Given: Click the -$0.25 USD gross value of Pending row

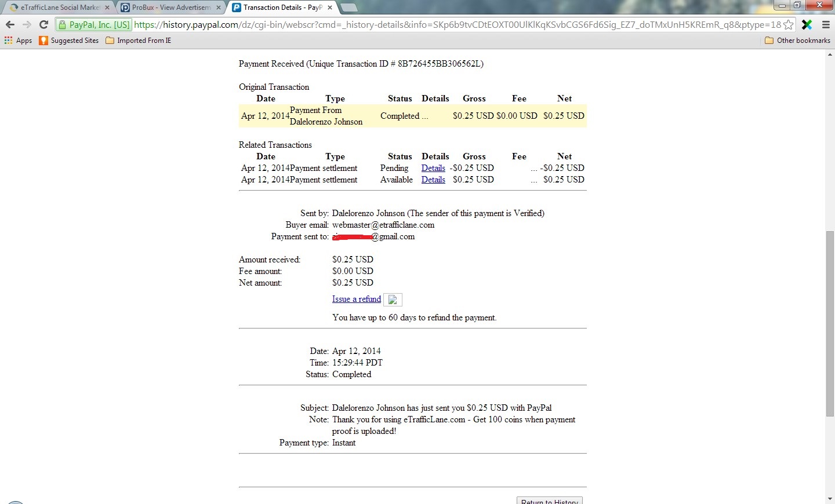Looking at the screenshot, I should [472, 168].
